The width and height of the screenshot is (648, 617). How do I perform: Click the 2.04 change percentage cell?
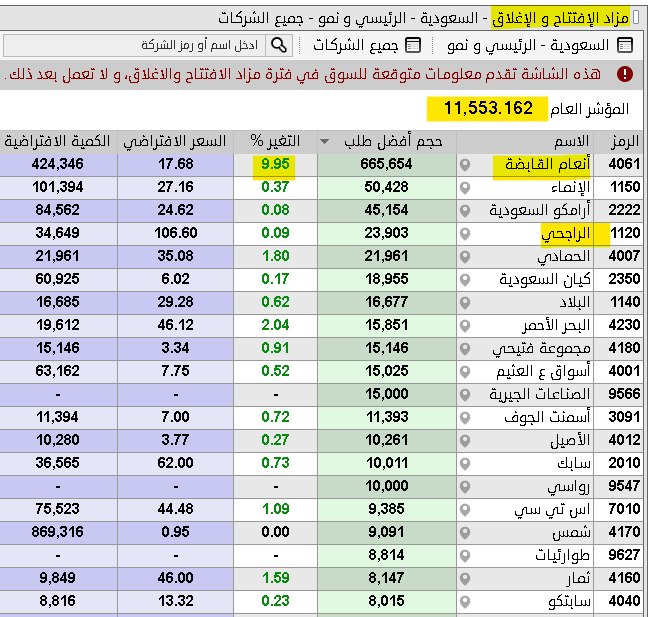click(x=275, y=325)
